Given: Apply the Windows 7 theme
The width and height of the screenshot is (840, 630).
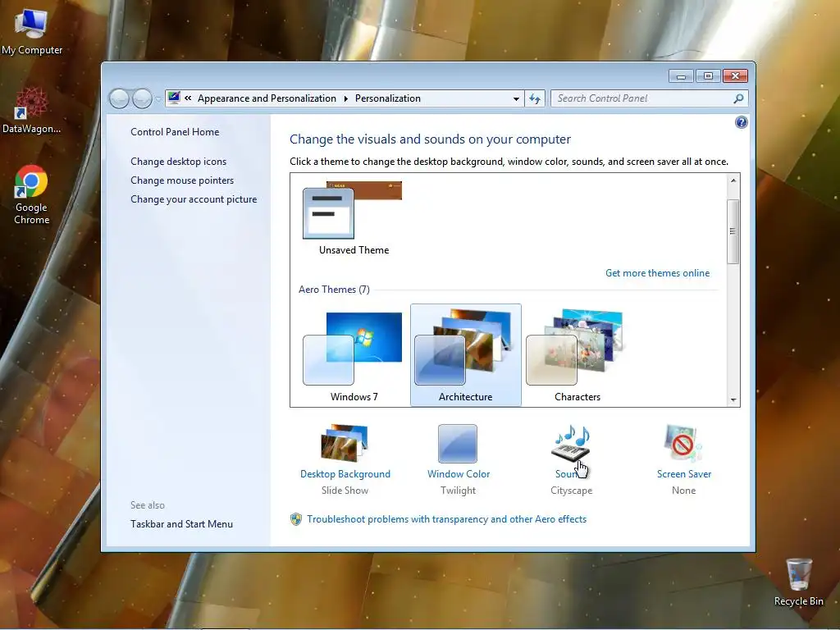Looking at the screenshot, I should tap(354, 354).
